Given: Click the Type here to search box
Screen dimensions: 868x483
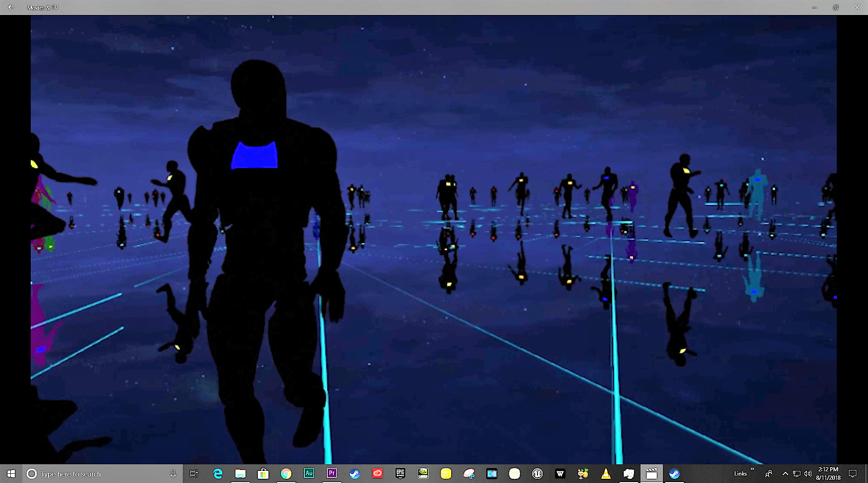Looking at the screenshot, I should (93, 473).
